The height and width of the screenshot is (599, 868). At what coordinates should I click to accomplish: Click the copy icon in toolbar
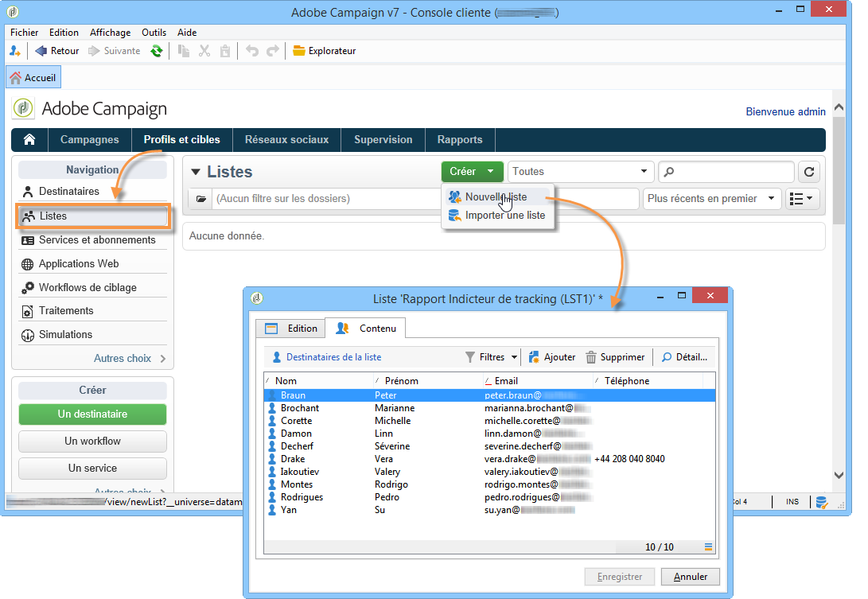tap(183, 51)
